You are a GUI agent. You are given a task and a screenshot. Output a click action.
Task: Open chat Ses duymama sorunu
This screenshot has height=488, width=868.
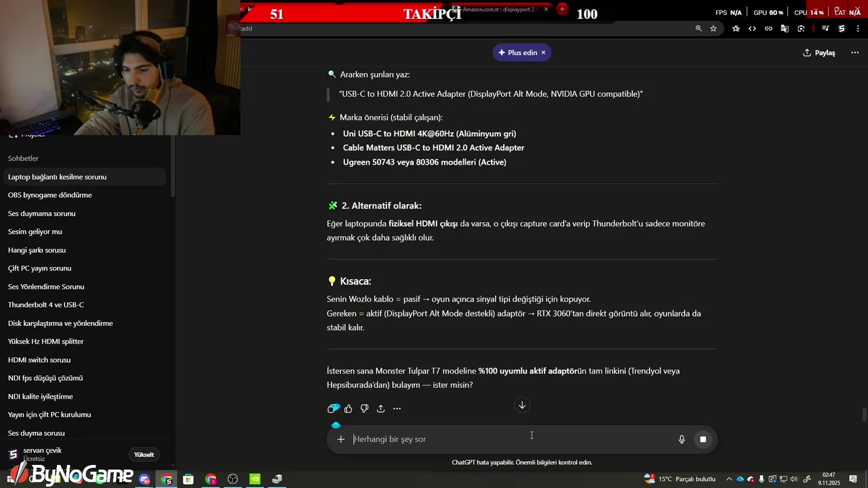pyautogui.click(x=84, y=213)
